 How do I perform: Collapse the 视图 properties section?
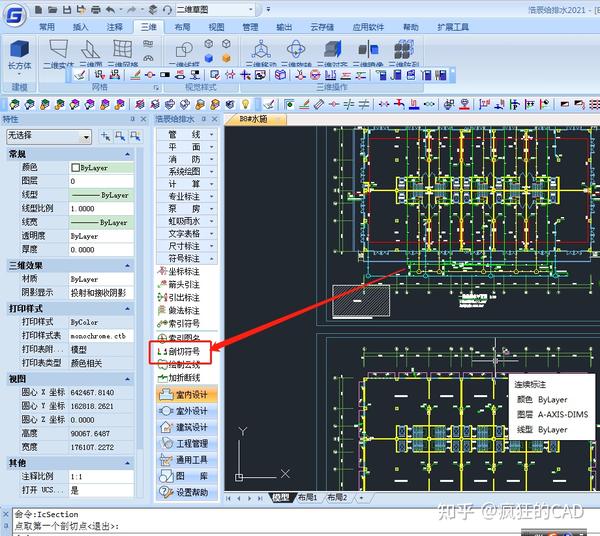127,379
